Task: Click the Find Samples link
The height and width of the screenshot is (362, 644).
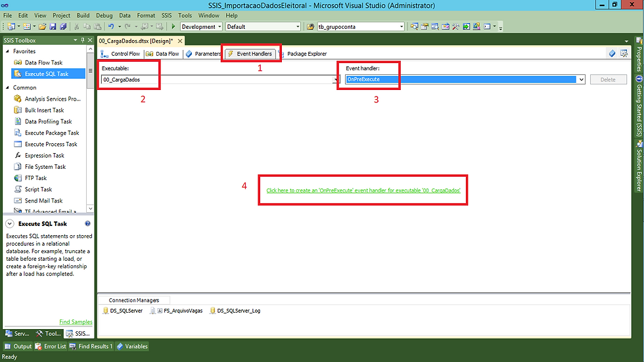Action: point(76,322)
